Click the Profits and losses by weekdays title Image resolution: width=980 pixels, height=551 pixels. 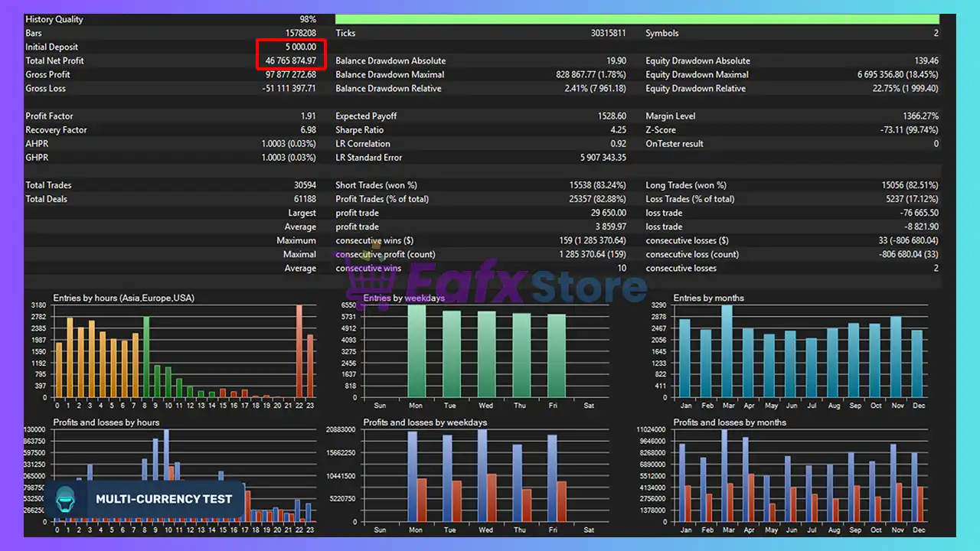[425, 422]
